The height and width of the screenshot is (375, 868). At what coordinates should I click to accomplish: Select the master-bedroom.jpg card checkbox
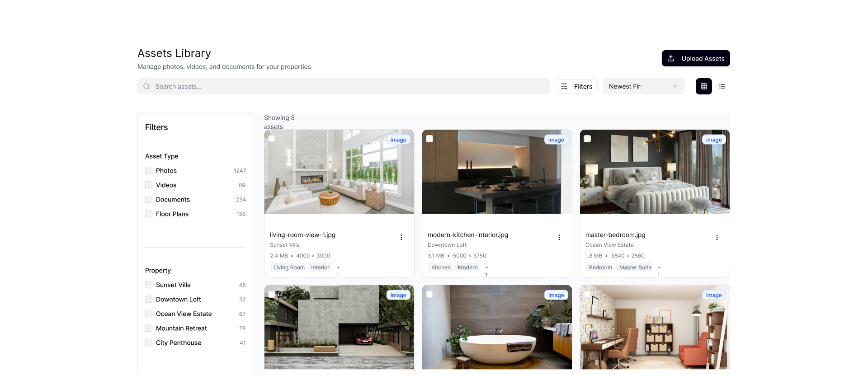pos(587,139)
